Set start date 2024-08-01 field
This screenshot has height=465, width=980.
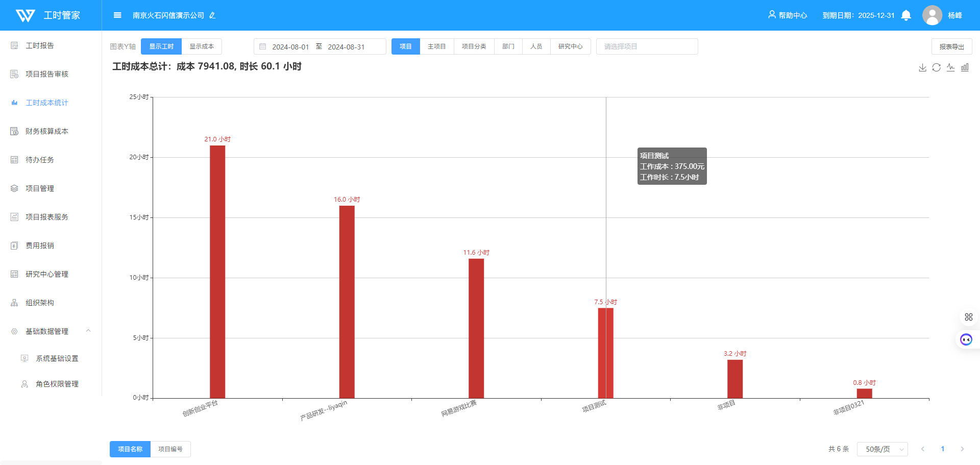pyautogui.click(x=290, y=46)
